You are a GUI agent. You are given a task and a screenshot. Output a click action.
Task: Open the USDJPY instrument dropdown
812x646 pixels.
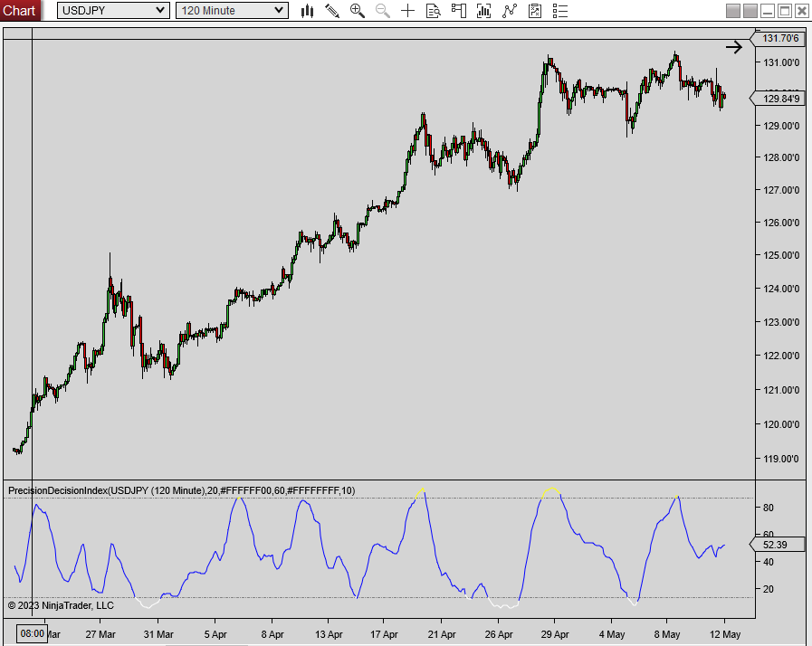[x=110, y=10]
